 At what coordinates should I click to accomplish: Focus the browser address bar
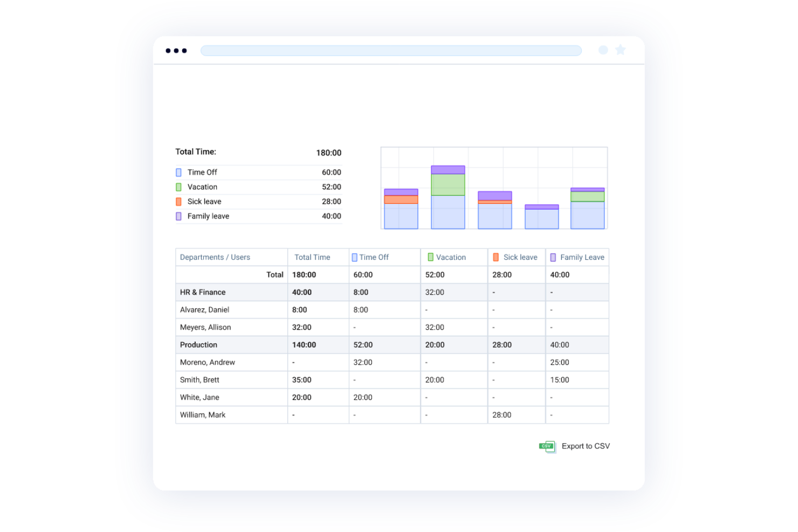point(391,51)
